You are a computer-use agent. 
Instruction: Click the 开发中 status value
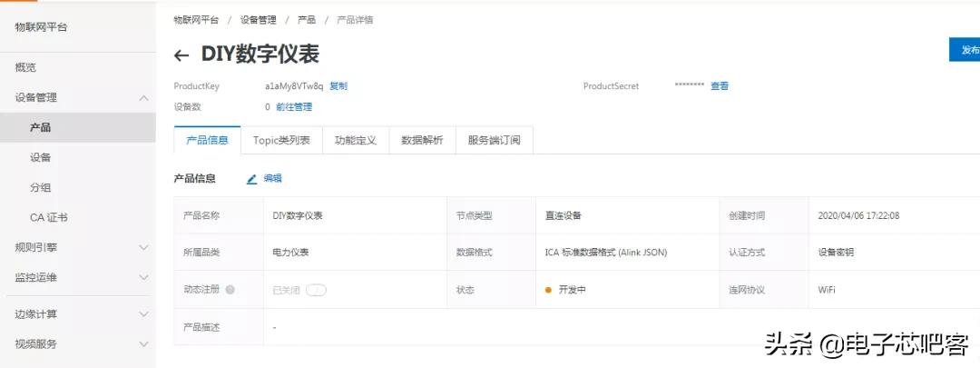572,290
